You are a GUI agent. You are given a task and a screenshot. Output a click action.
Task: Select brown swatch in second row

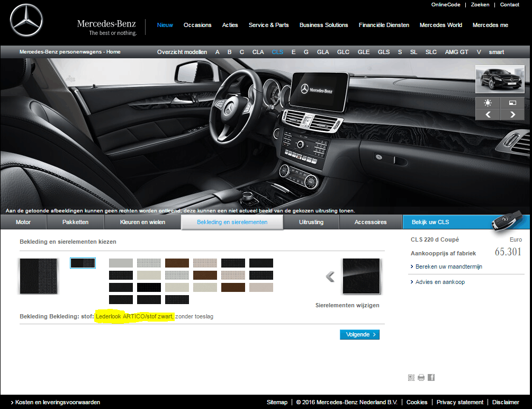205,275
